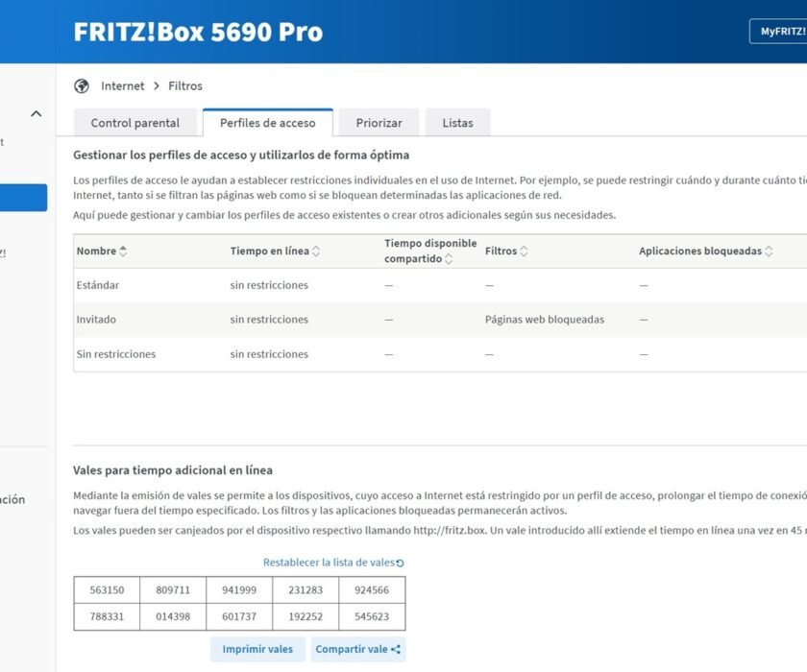Screen dimensions: 807x672
Task: Select the Perfiles de acceso tab
Action: coord(267,123)
